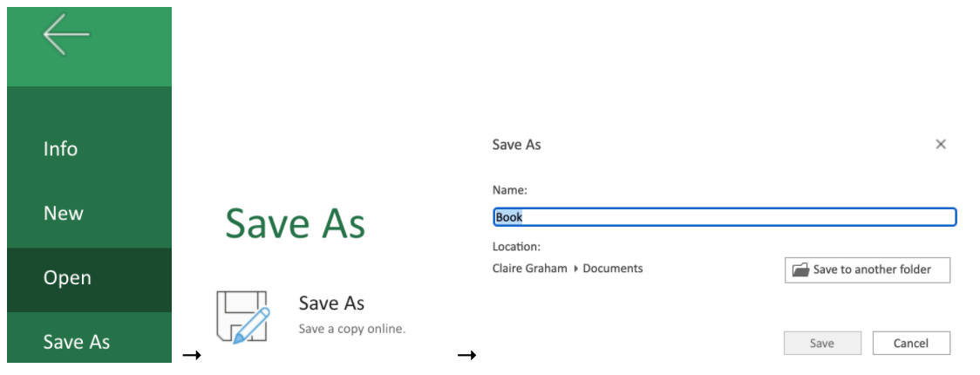
Task: Click the floppy disk with pencil icon
Action: point(243,317)
